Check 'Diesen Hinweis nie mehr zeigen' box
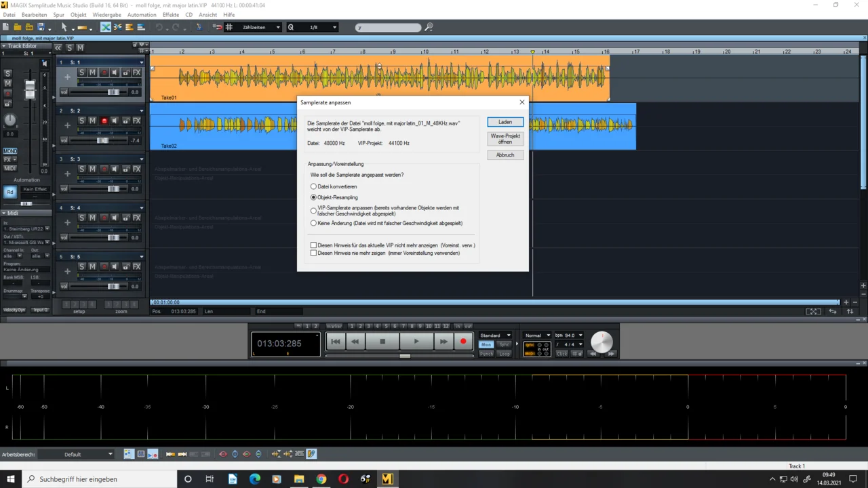Viewport: 868px width, 488px height. click(313, 253)
